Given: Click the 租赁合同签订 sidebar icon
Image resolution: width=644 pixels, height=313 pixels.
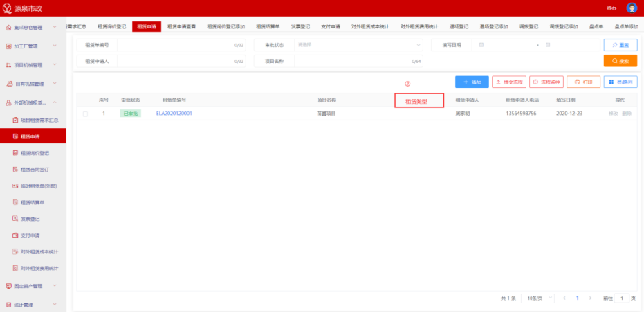Looking at the screenshot, I should tap(15, 169).
